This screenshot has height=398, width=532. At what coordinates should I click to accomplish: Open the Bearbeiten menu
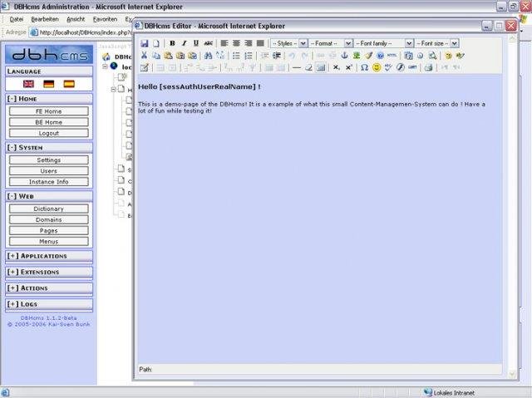(45, 19)
